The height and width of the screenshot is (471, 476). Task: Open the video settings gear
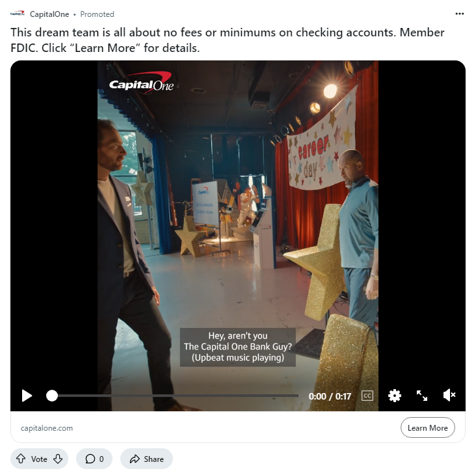pos(394,396)
